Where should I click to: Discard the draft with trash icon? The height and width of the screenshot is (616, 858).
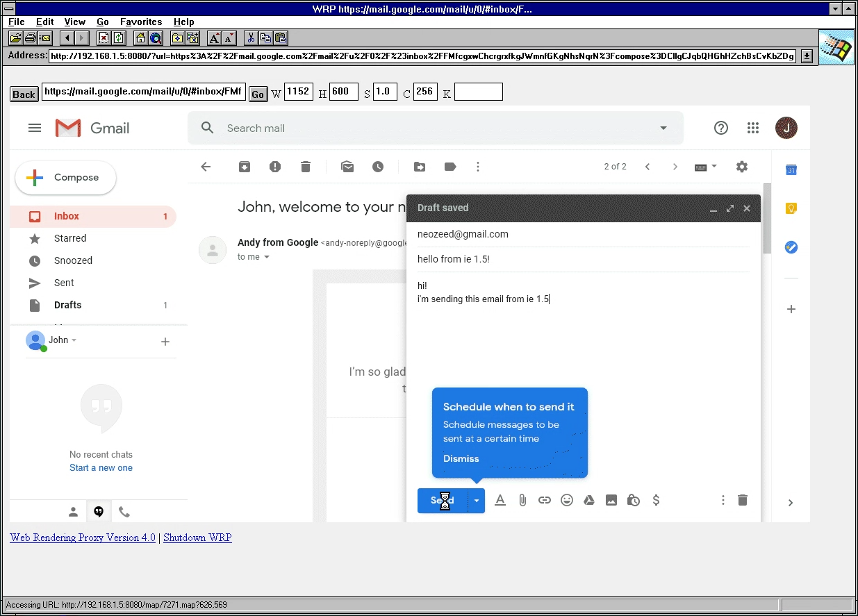click(743, 500)
